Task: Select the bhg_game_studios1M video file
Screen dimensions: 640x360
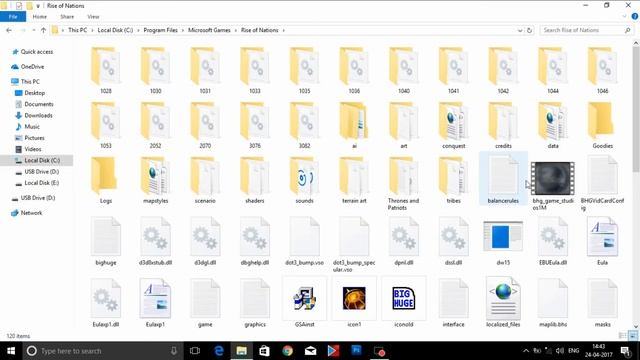Action: tap(553, 182)
